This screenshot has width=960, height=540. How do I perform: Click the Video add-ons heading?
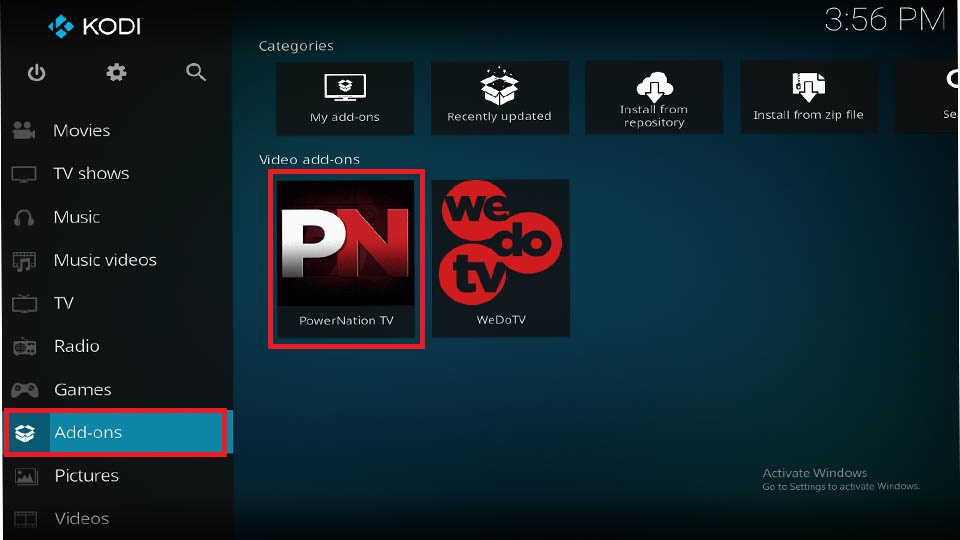[309, 160]
